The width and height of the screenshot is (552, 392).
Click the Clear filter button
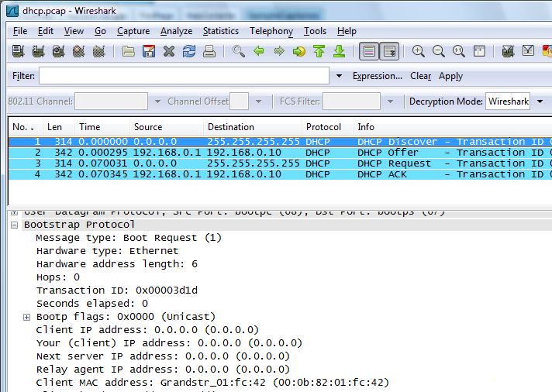coord(421,76)
